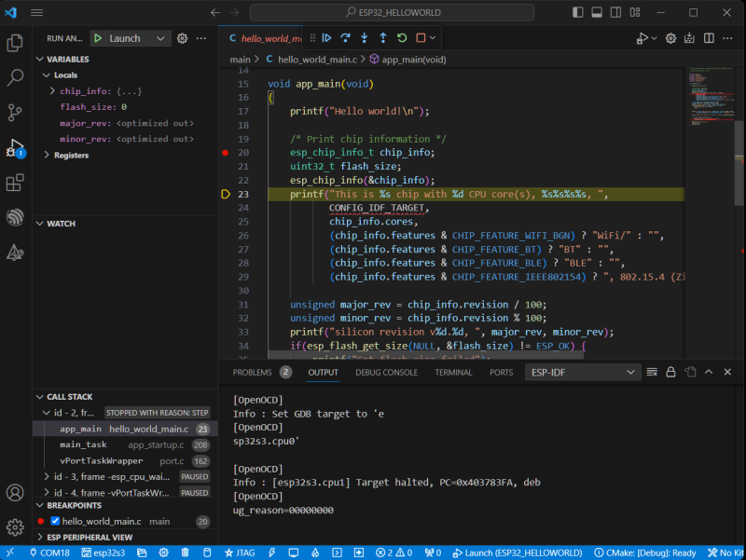Open the Launch configuration dropdown
This screenshot has width=746, height=560.
(x=160, y=38)
